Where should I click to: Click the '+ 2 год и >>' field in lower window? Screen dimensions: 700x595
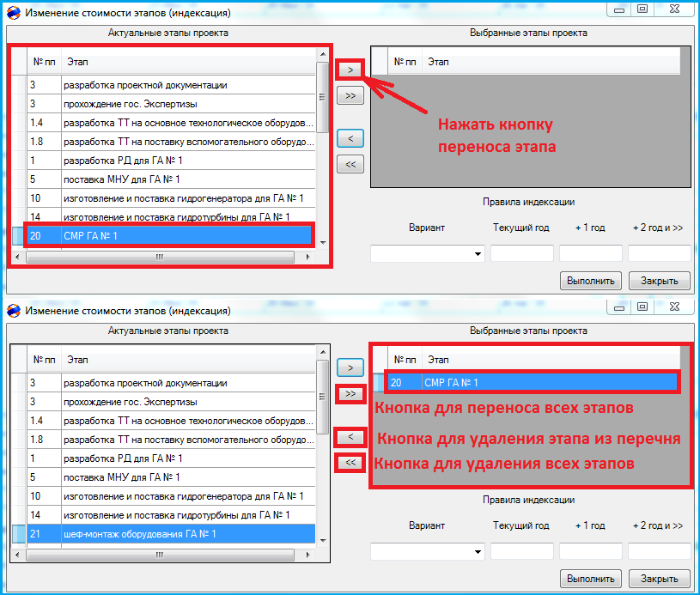(660, 551)
